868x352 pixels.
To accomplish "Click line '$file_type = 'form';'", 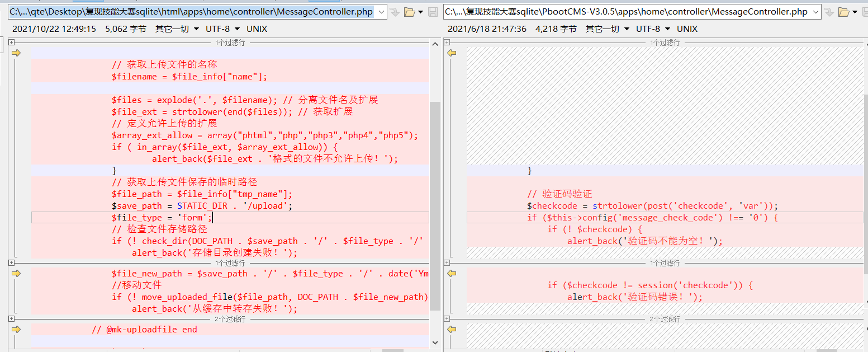I will click(162, 218).
